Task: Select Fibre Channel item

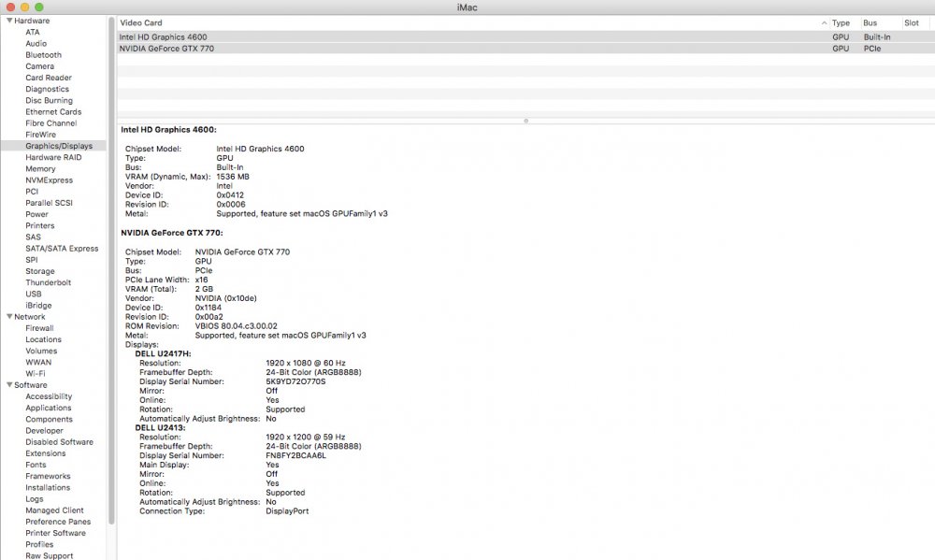Action: coord(51,122)
